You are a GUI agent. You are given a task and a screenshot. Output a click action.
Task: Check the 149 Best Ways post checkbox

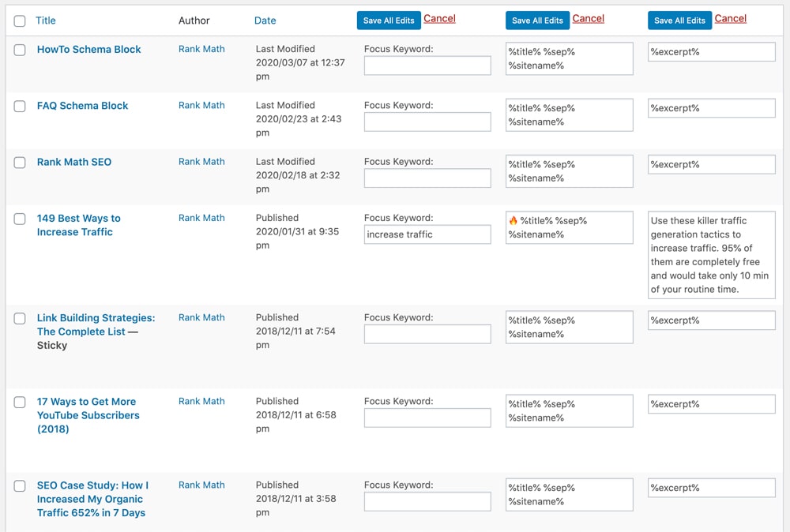[20, 219]
